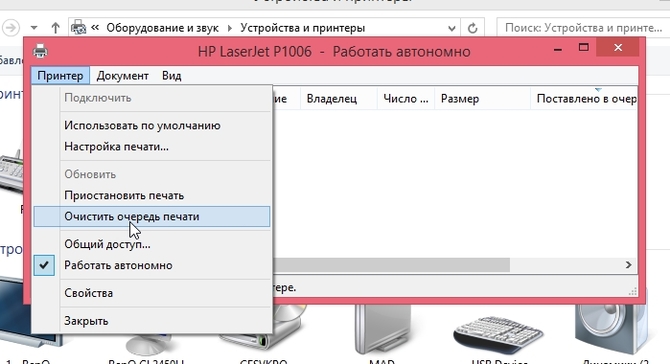Select Использовать по умолчанию
Image resolution: width=670 pixels, height=364 pixels.
point(153,126)
